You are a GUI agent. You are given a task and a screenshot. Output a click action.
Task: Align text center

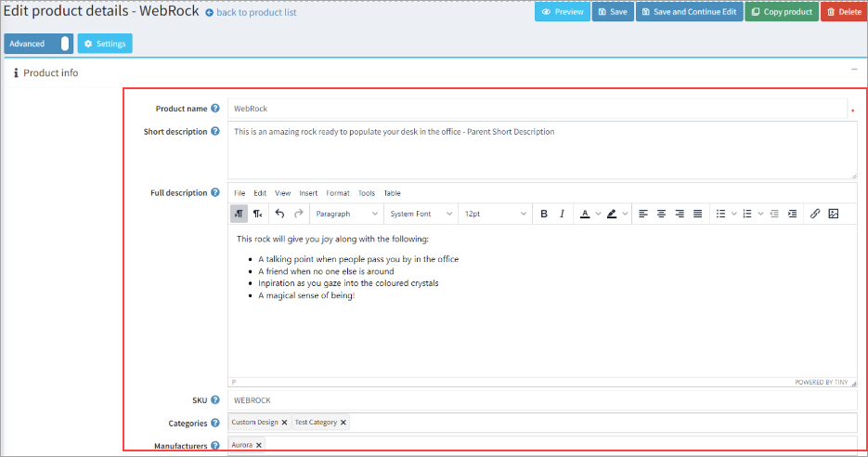661,214
